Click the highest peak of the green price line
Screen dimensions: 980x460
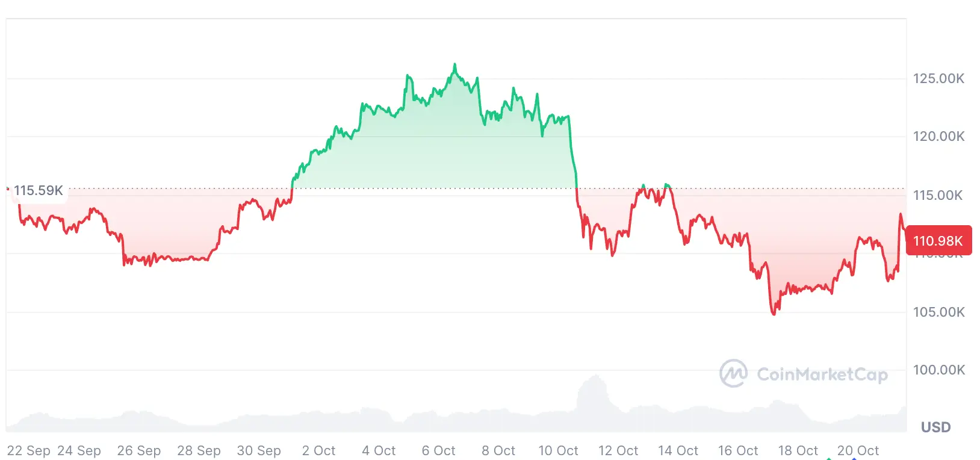coord(454,64)
